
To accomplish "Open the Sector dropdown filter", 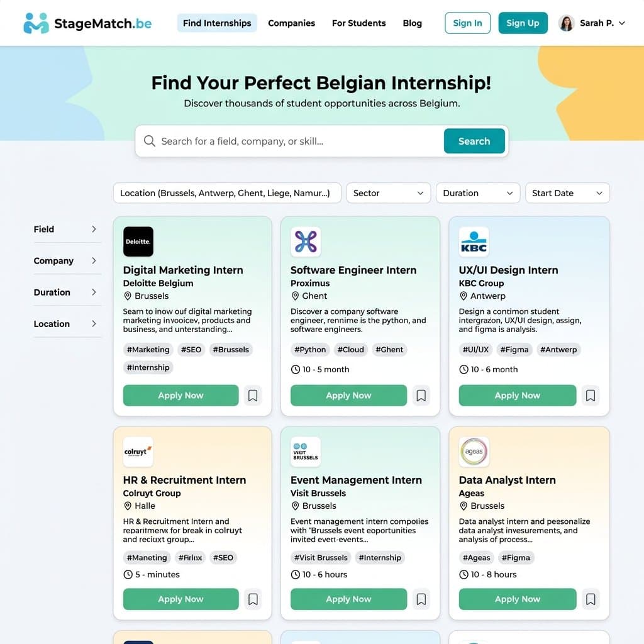I will pos(389,193).
